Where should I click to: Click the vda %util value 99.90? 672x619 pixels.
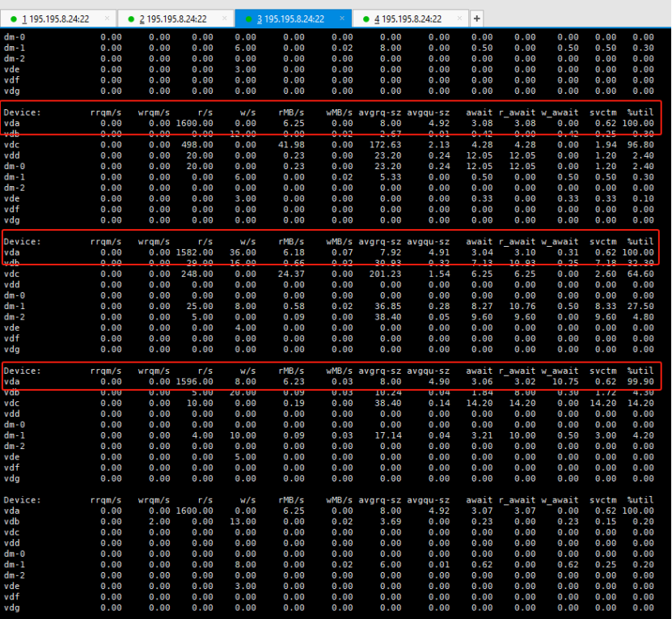[640, 381]
